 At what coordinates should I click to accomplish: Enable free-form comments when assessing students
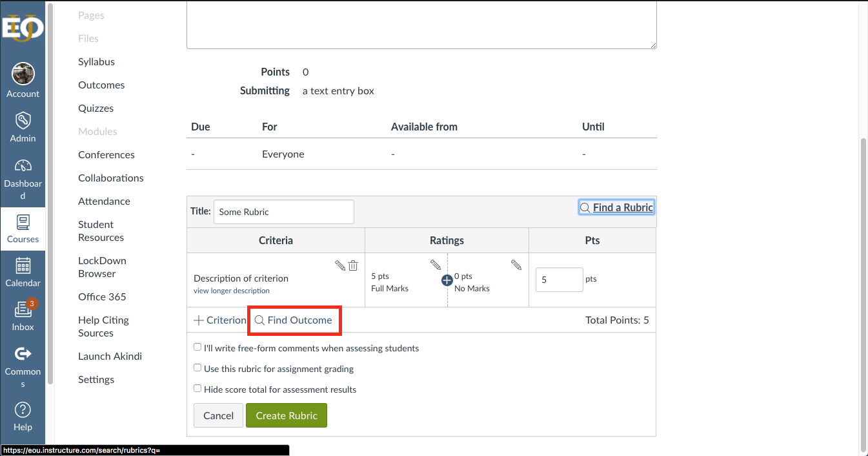[x=197, y=347]
